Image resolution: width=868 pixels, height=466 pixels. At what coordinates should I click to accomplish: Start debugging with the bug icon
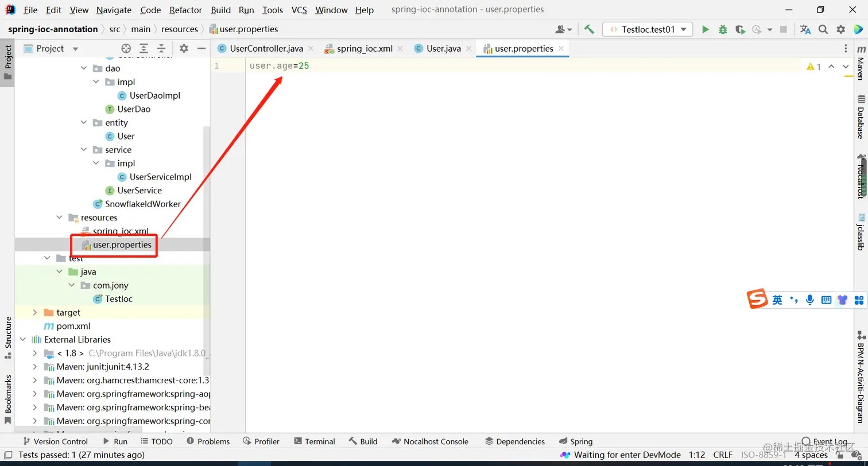coord(723,29)
